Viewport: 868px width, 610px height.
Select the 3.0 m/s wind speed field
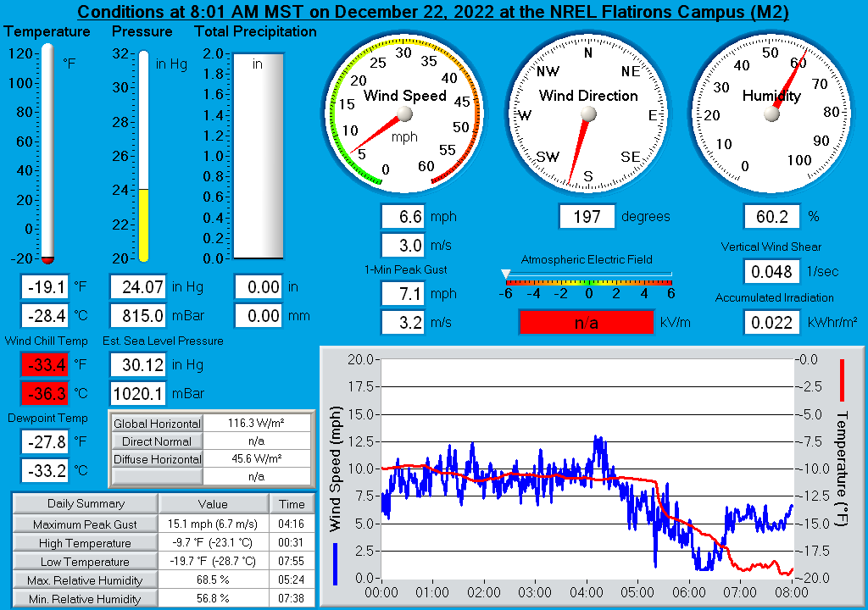403,245
